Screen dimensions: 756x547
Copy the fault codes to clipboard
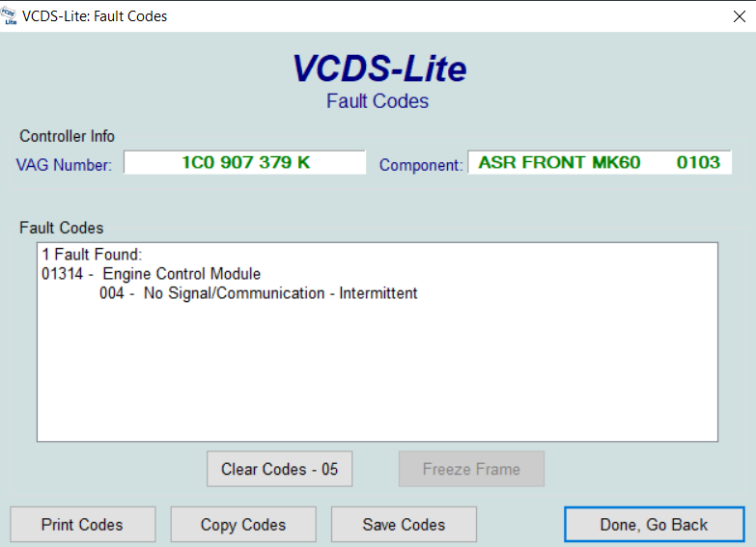click(x=243, y=525)
